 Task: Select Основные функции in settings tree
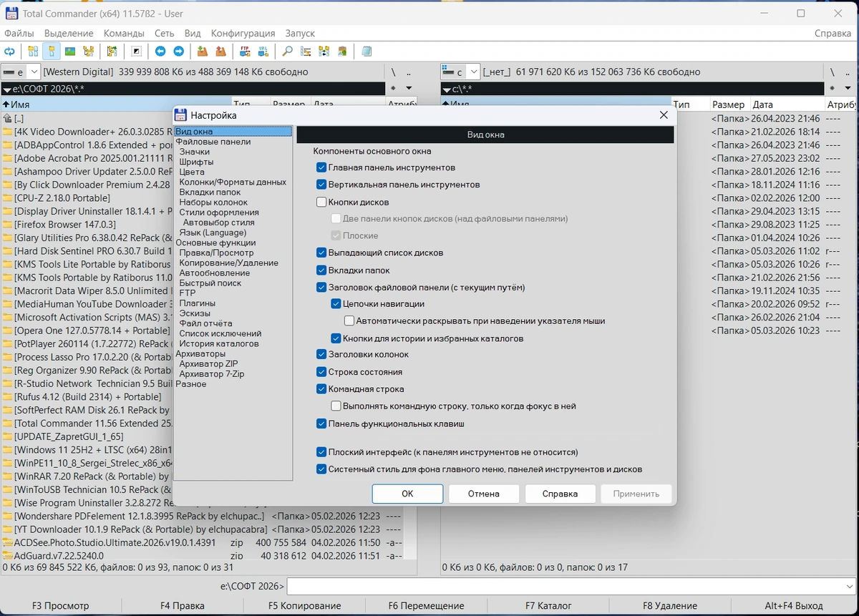click(215, 243)
